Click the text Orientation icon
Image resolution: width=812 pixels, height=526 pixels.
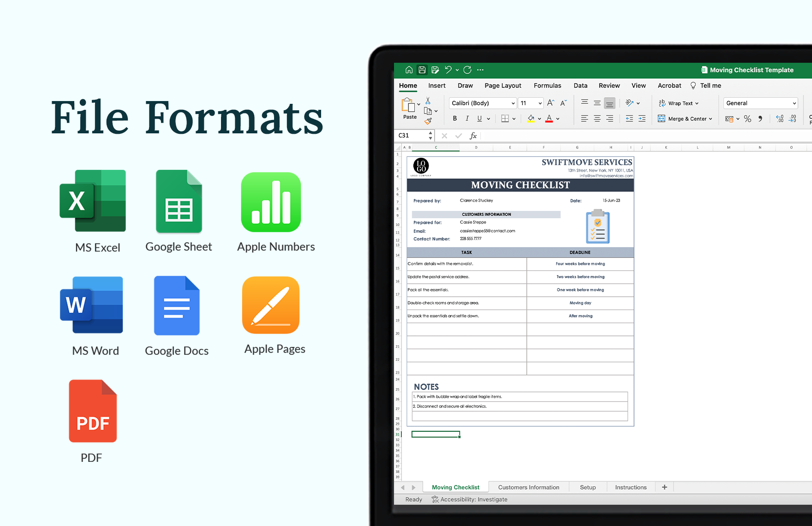click(630, 103)
